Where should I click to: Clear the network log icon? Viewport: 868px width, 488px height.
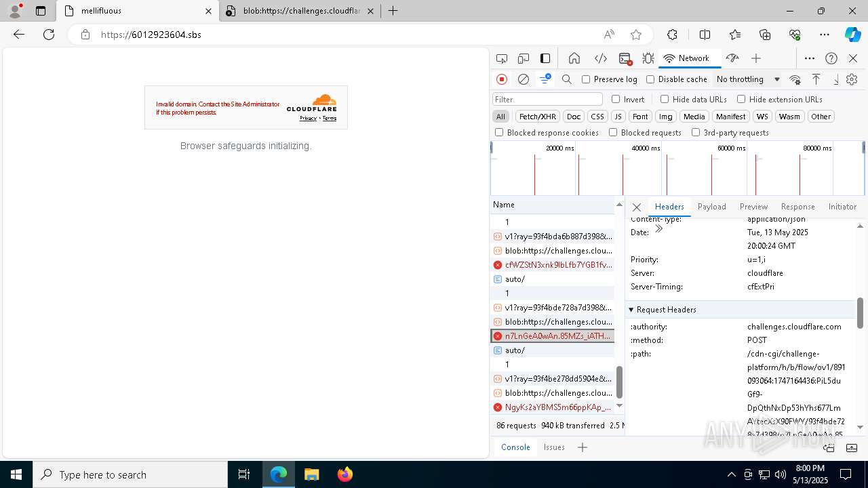pyautogui.click(x=524, y=79)
